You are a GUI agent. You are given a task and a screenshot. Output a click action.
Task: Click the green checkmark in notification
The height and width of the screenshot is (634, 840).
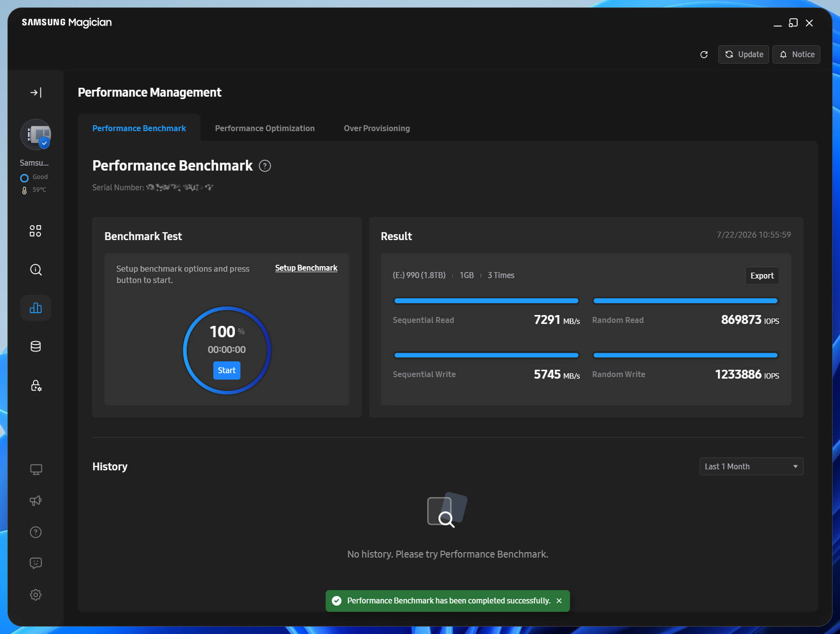(336, 600)
